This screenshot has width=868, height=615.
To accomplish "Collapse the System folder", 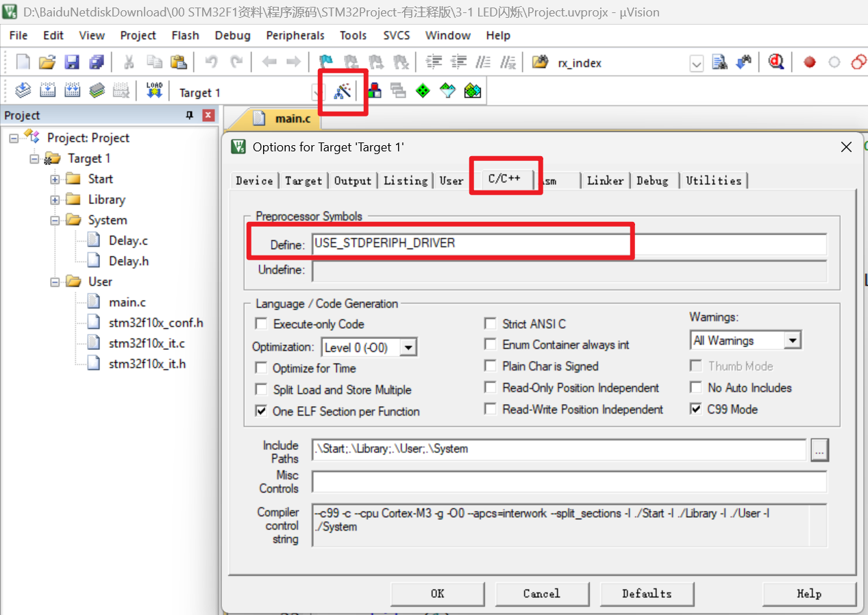I will (x=55, y=221).
